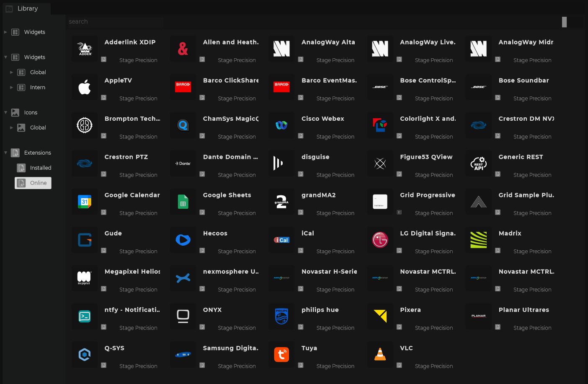Select Installed under Extensions
Viewport: 588px width, 384px height.
[40, 168]
